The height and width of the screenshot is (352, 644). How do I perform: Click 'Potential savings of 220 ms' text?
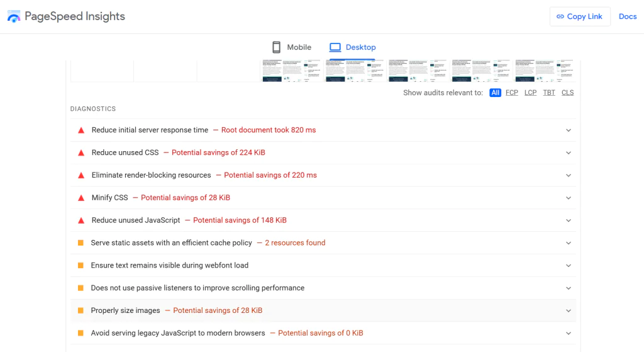click(270, 175)
